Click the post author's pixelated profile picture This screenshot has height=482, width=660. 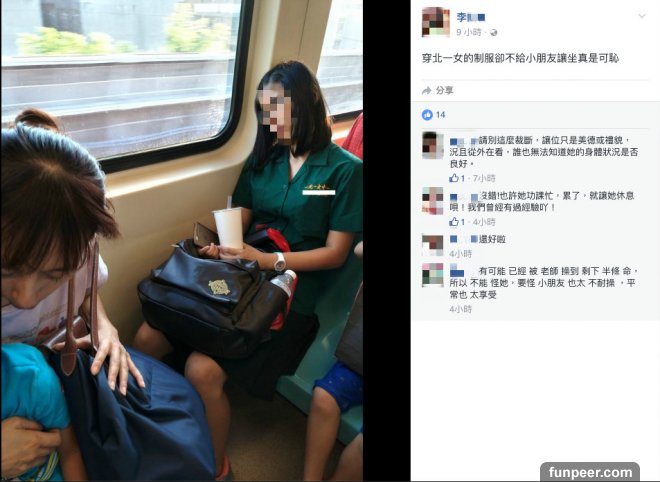coord(436,22)
